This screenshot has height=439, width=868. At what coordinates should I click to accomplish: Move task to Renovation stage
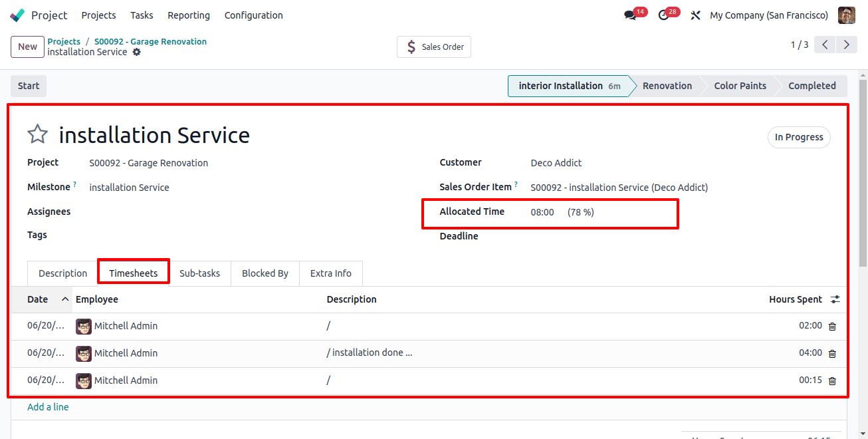[667, 86]
